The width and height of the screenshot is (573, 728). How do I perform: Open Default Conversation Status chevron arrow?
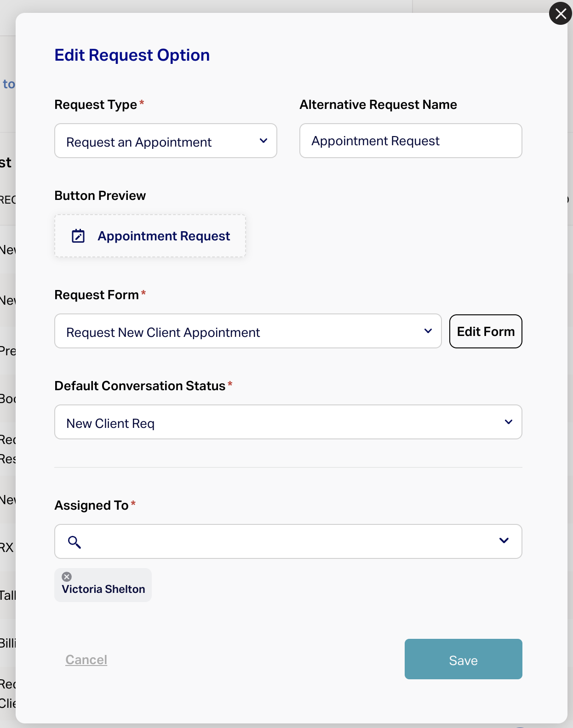click(x=508, y=422)
